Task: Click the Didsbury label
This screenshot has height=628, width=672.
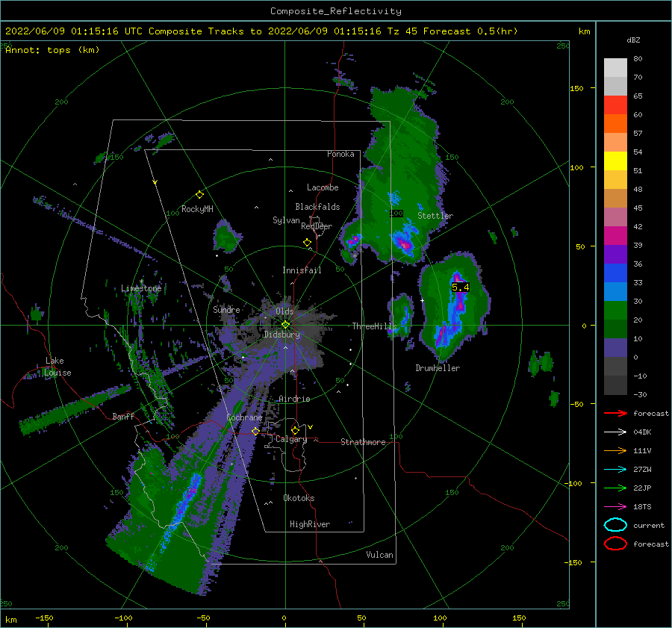Action: [282, 335]
